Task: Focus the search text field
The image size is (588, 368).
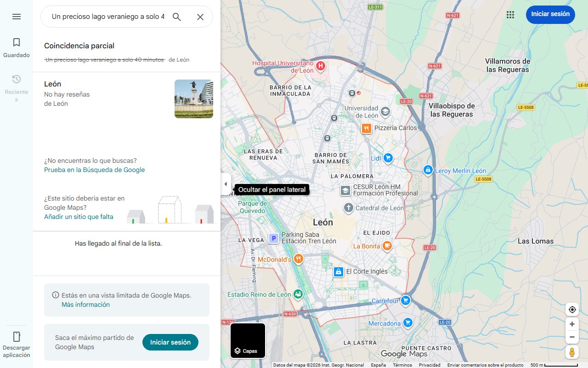Action: click(x=108, y=17)
